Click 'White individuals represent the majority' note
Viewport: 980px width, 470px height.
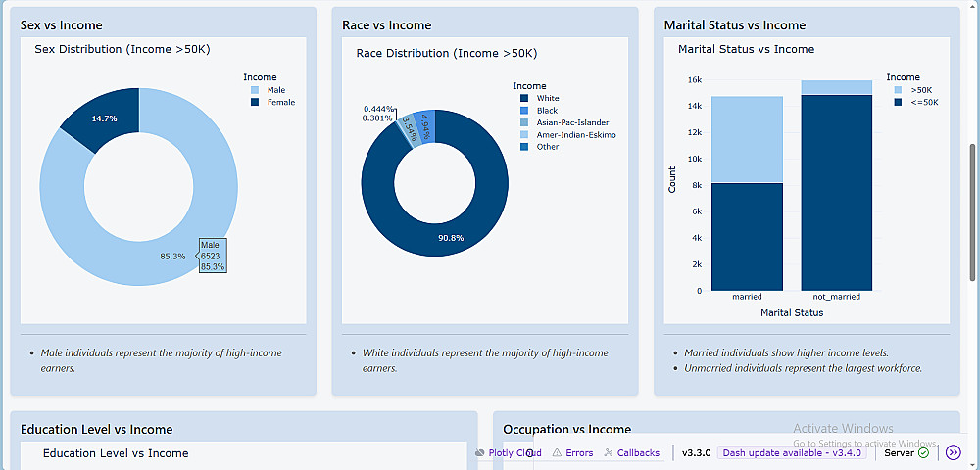coord(485,360)
